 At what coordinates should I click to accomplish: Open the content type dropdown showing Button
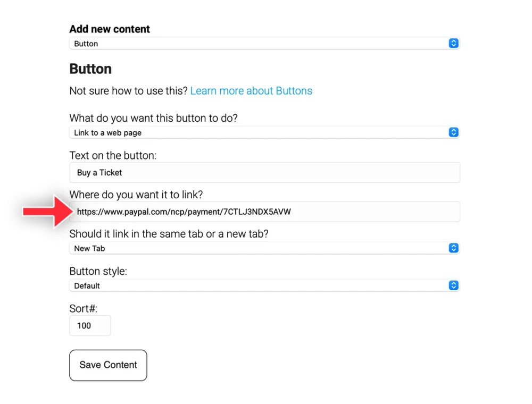[264, 44]
